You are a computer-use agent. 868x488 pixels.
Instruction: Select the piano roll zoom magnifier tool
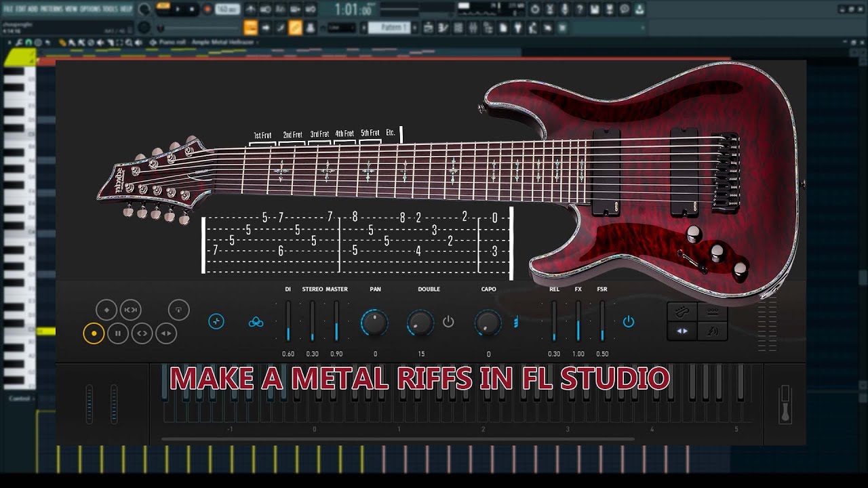[x=128, y=42]
